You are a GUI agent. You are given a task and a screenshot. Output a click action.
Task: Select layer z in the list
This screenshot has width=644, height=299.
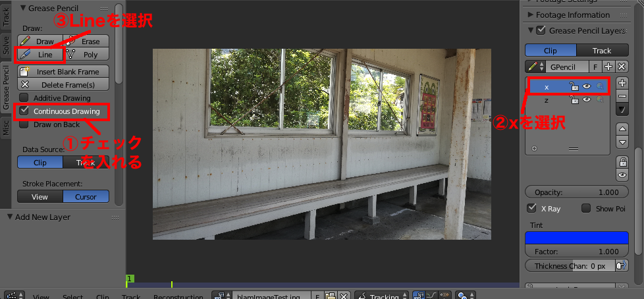547,100
